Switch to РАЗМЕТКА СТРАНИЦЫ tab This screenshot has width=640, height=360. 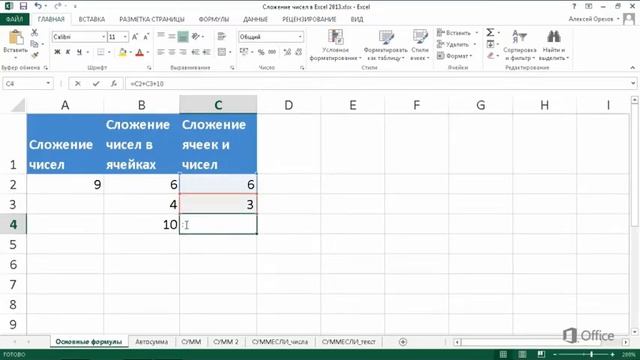[x=152, y=19]
